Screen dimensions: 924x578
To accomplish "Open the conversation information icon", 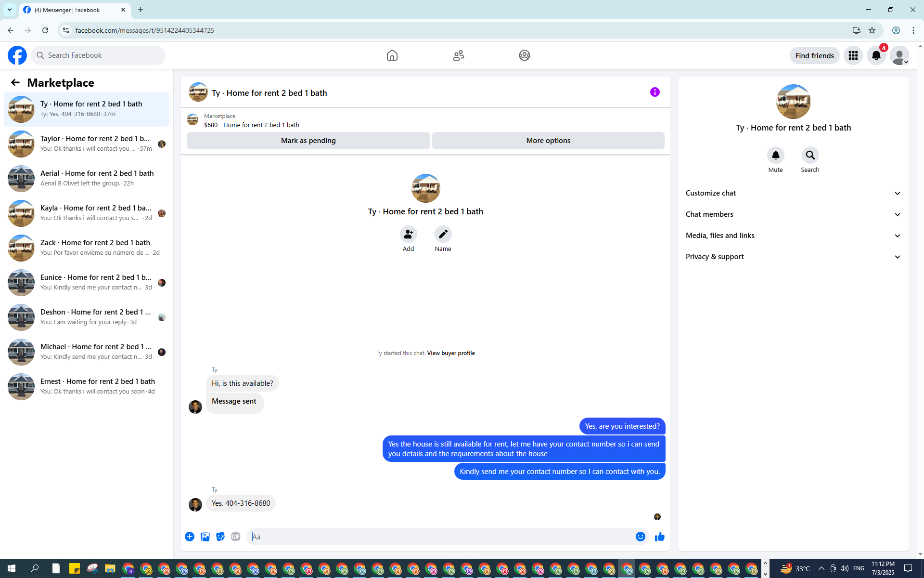I will coord(654,92).
